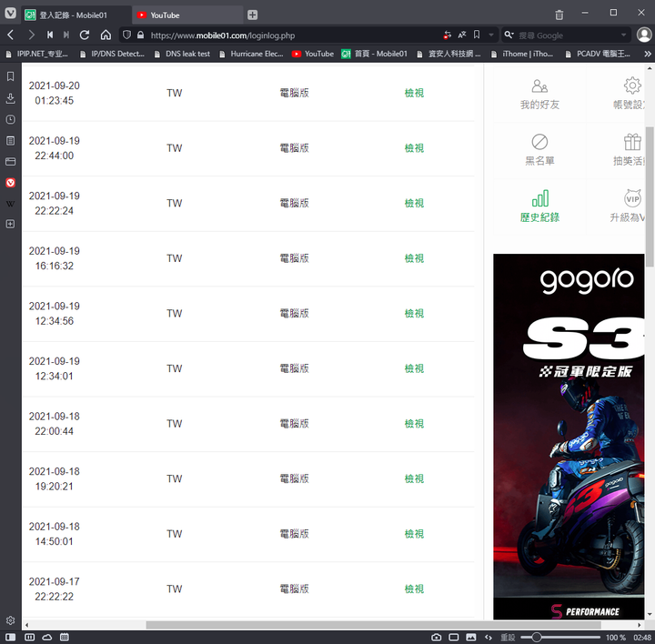View details of the 2021-09-19 22:44:00 login

point(414,148)
